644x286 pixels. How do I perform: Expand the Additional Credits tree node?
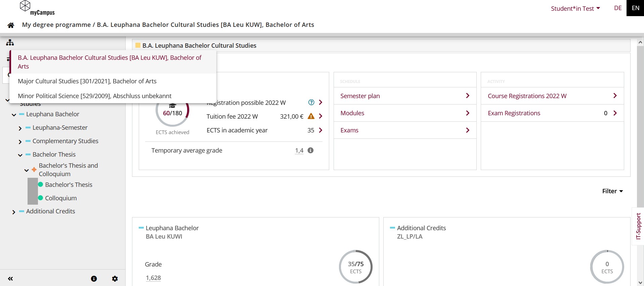coord(14,212)
